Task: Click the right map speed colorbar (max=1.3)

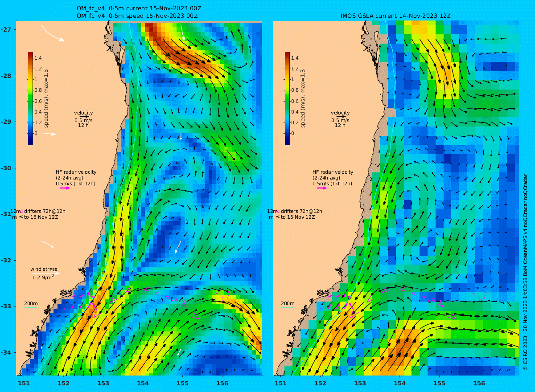Action: pos(287,98)
